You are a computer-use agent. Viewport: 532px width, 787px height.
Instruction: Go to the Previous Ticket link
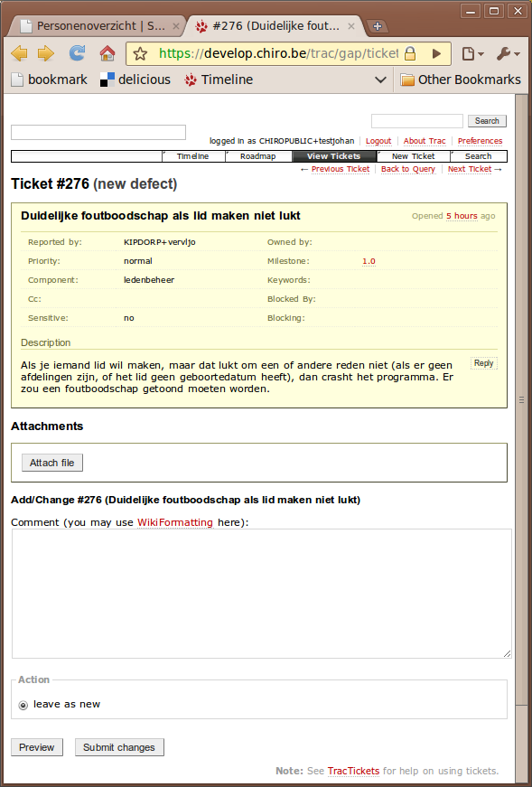pyautogui.click(x=341, y=169)
